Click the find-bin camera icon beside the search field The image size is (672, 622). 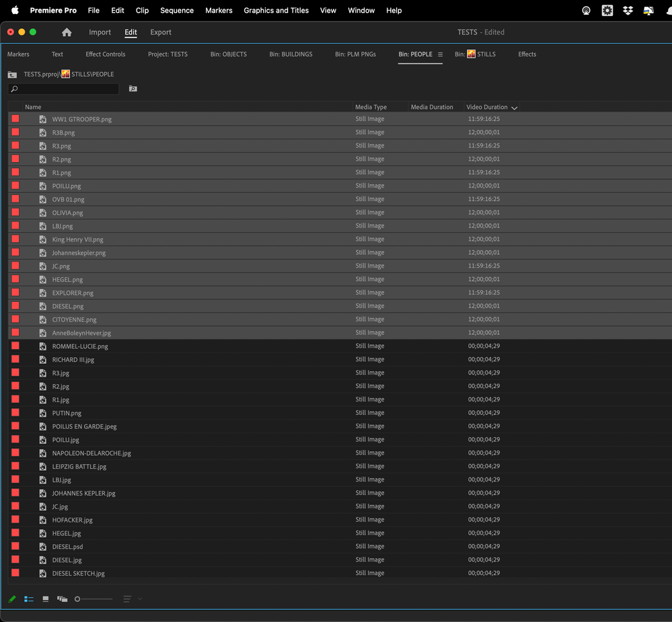[x=133, y=89]
